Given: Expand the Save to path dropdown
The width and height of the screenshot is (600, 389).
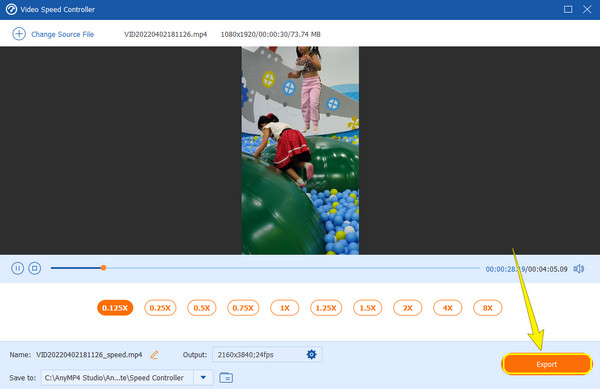Looking at the screenshot, I should 203,378.
